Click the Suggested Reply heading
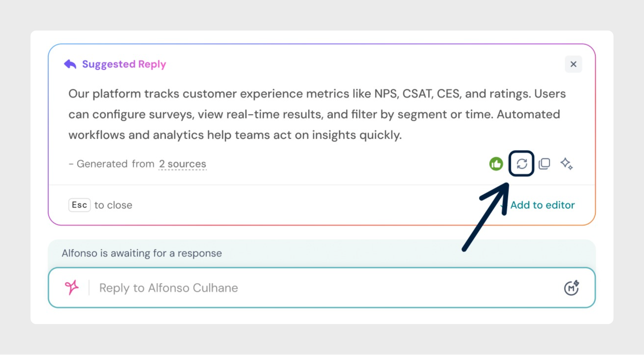 point(124,64)
